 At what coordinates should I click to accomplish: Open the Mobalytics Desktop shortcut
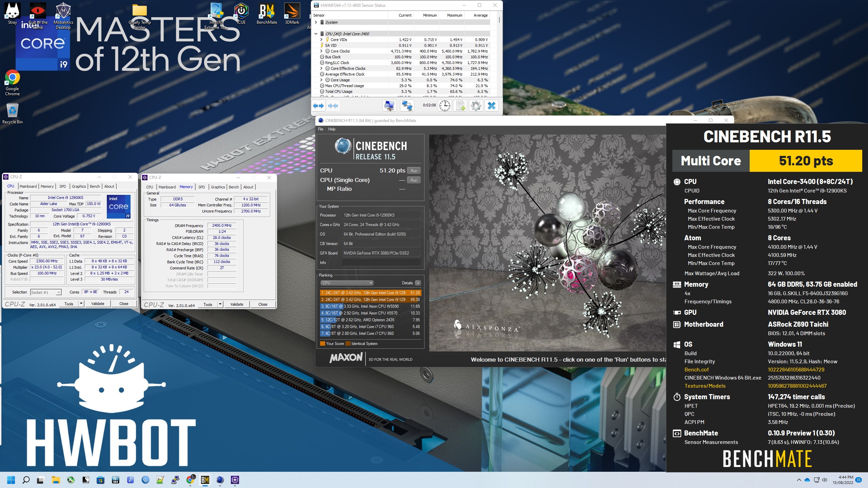click(63, 16)
